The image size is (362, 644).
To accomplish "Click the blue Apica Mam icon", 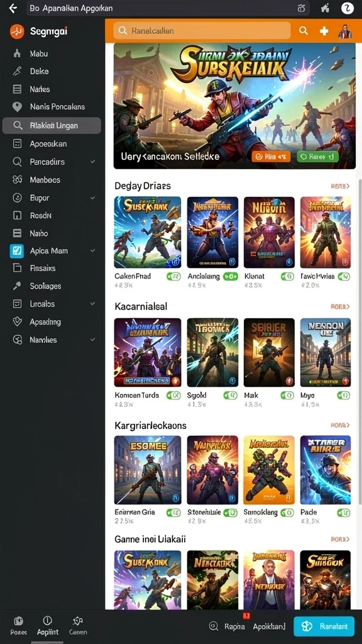I will [x=17, y=250].
